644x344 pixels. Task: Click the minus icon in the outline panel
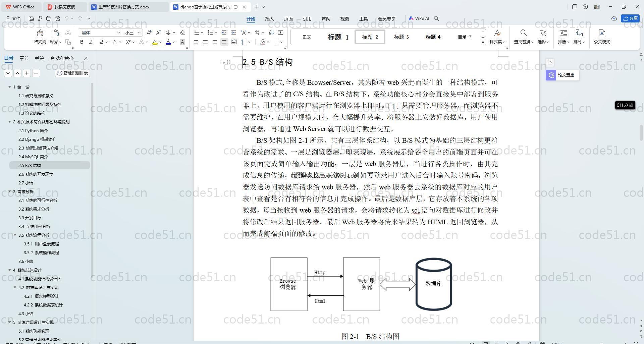pos(36,73)
